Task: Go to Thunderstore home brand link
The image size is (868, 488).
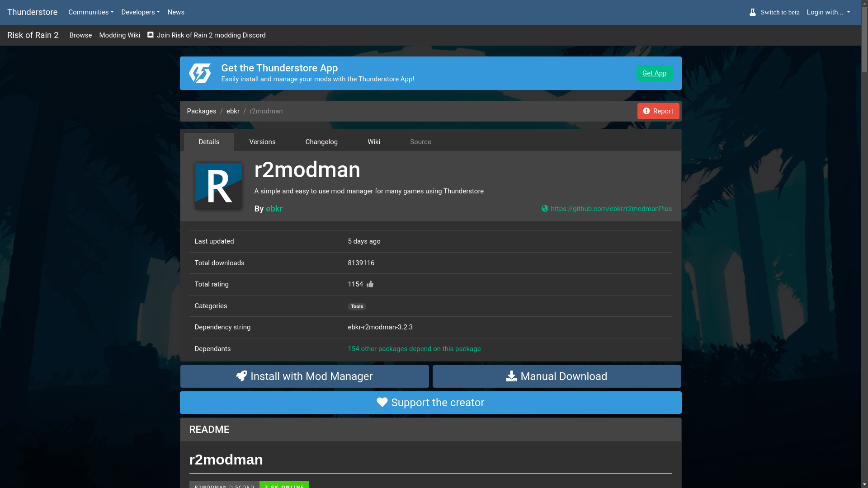Action: point(33,12)
